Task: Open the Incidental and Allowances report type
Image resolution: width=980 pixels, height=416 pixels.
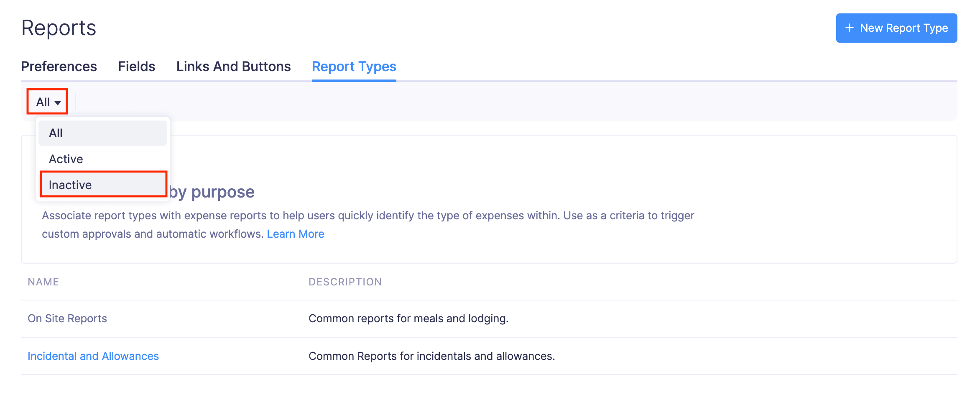Action: [x=93, y=356]
